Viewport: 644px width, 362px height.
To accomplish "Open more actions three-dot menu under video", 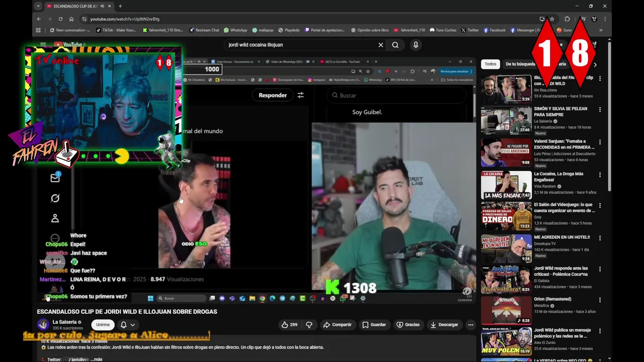I will tap(470, 325).
